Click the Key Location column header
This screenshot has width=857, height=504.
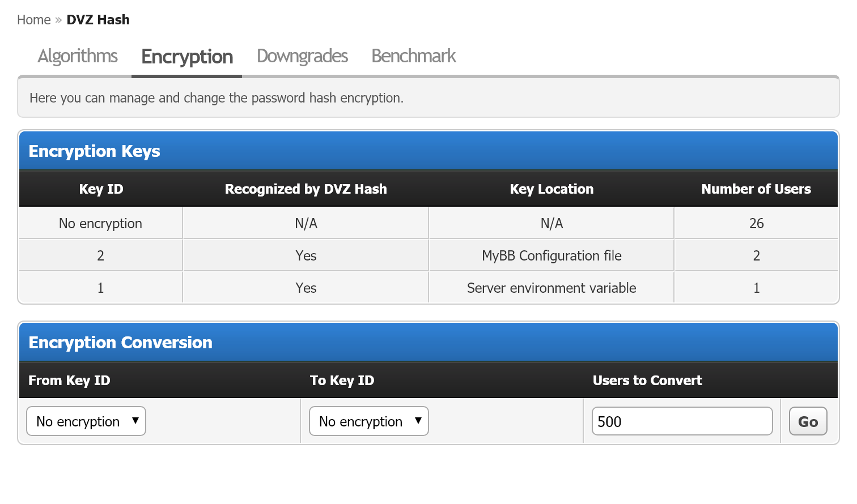pyautogui.click(x=551, y=189)
